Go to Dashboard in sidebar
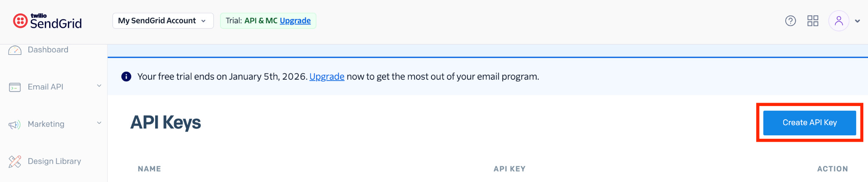The width and height of the screenshot is (868, 182). [48, 50]
